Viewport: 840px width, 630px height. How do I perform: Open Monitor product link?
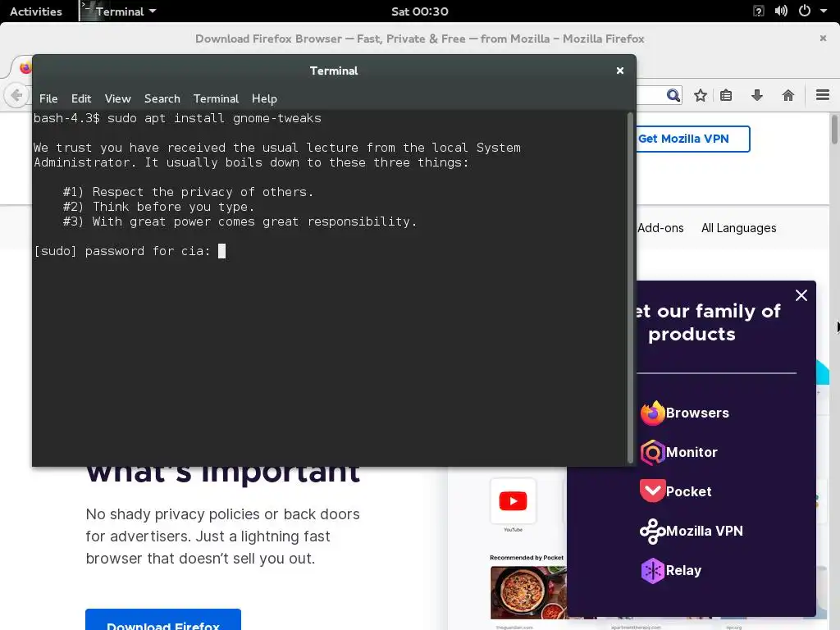point(691,452)
